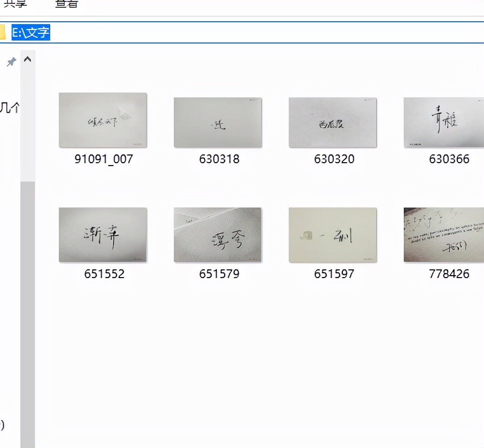Select the image labeled 651597
Image resolution: width=484 pixels, height=448 pixels.
coord(332,235)
